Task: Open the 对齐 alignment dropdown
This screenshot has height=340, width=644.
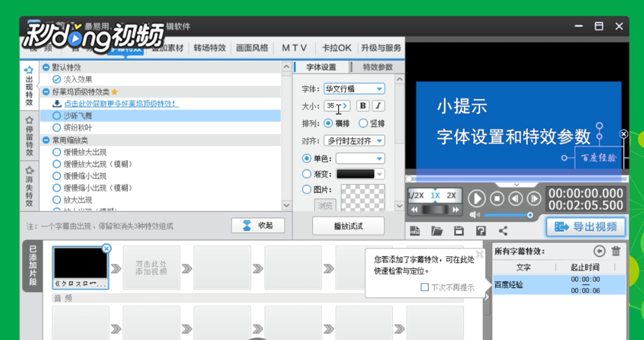Action: [x=354, y=141]
